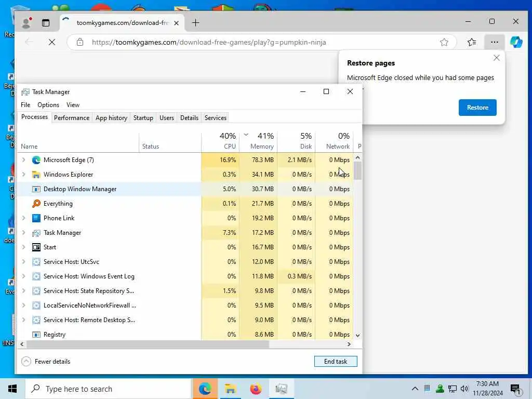The width and height of the screenshot is (532, 399).
Task: Collapse view with Fewer details
Action: point(46,362)
